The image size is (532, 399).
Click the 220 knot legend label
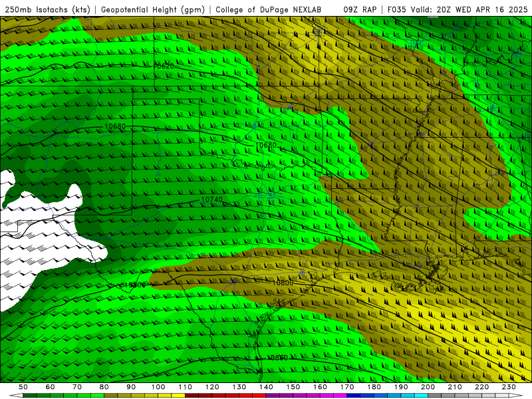click(x=481, y=387)
